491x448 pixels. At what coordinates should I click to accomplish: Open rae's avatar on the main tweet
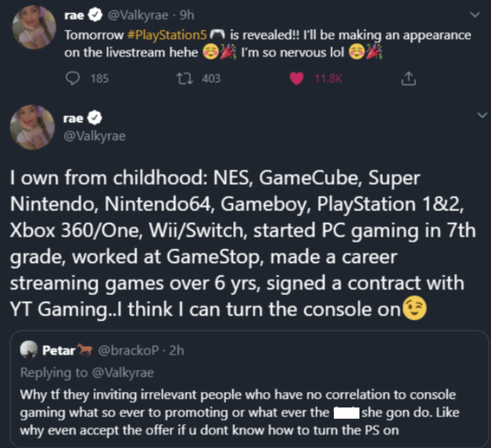pos(33,127)
